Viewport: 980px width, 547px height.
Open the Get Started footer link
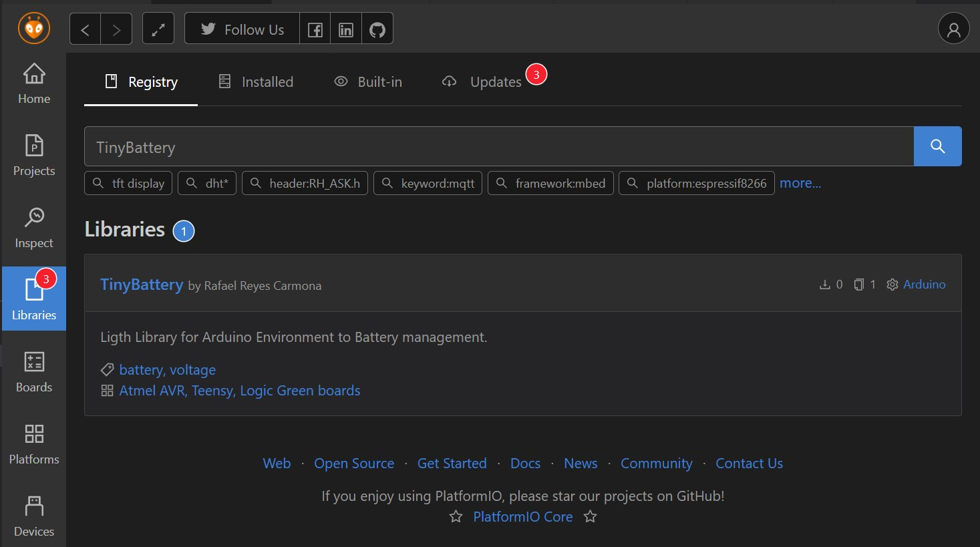click(452, 464)
